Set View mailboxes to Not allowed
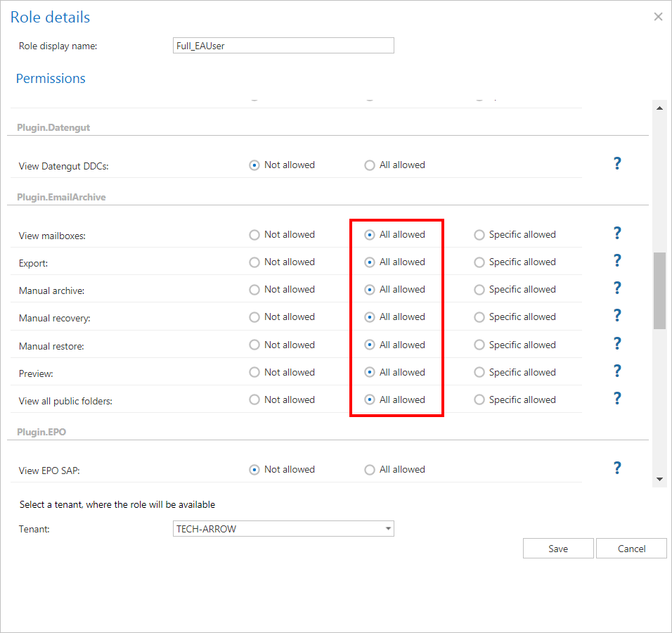This screenshot has width=672, height=633. (x=254, y=235)
